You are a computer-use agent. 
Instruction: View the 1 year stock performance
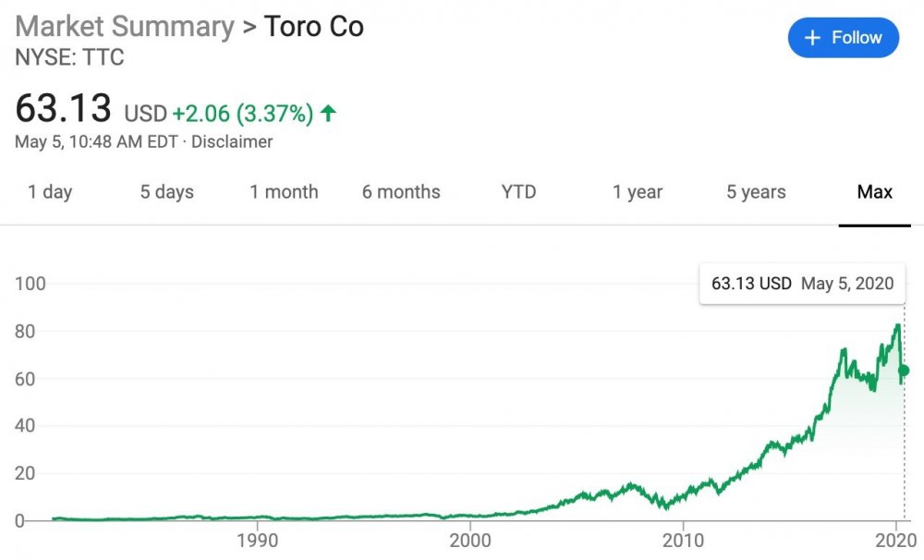pos(637,192)
